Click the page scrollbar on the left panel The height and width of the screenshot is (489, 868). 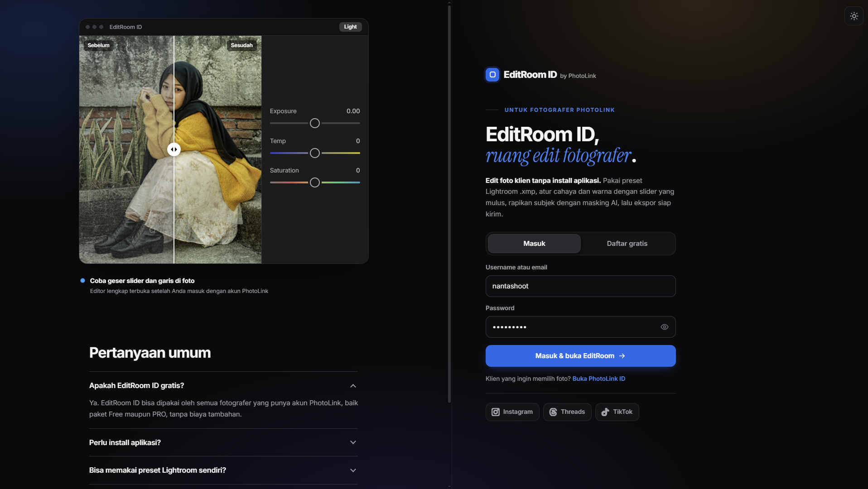click(x=449, y=204)
